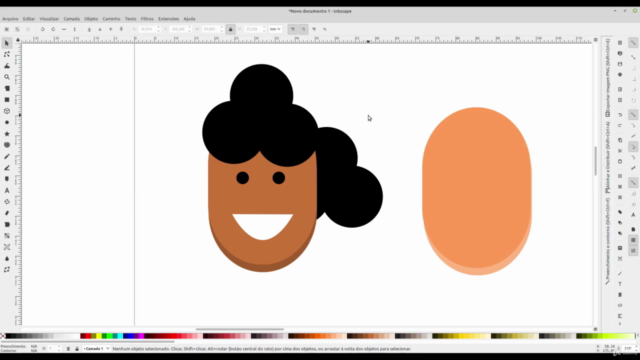Viewport: 640px width, 360px height.
Task: Open the Camada menu
Action: [71, 19]
